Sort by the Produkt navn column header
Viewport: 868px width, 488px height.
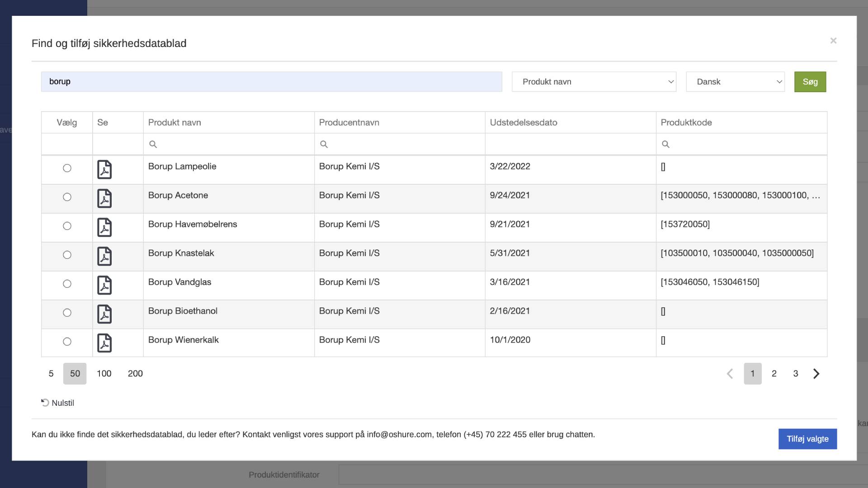[229, 122]
